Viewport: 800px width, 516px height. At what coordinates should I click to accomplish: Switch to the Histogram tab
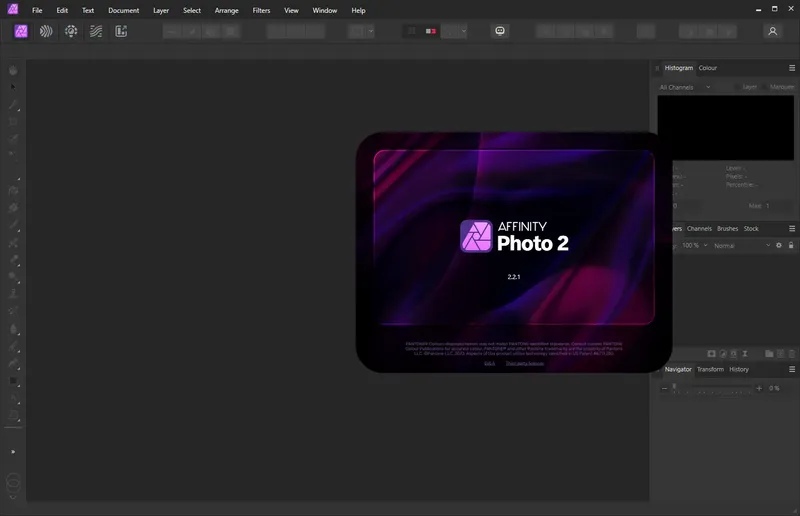pos(679,68)
